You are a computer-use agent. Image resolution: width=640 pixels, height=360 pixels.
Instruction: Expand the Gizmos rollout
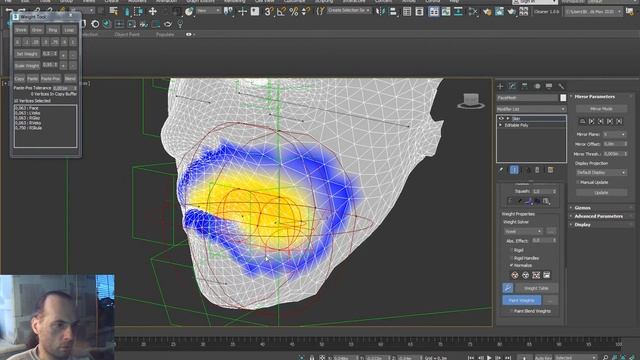[582, 208]
